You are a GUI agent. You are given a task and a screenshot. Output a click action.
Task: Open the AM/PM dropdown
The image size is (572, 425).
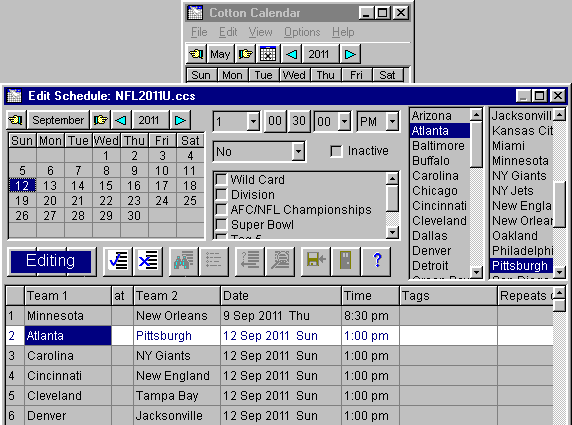point(392,121)
